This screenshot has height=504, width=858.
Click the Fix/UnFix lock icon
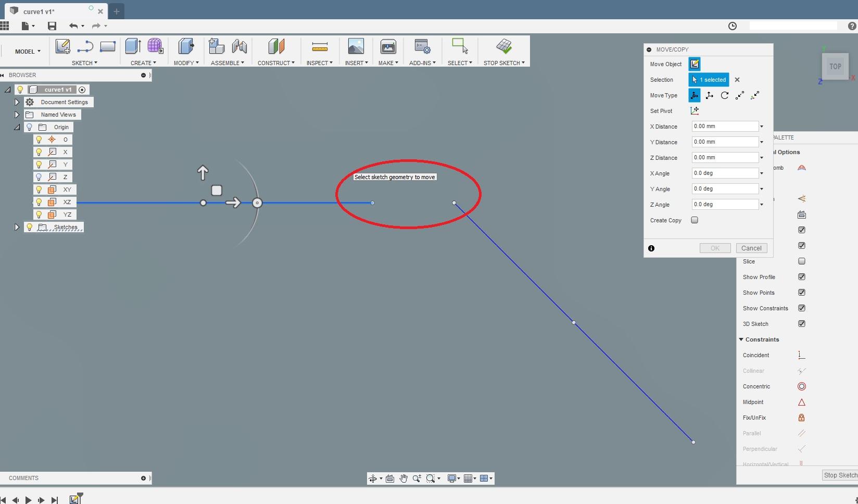802,418
